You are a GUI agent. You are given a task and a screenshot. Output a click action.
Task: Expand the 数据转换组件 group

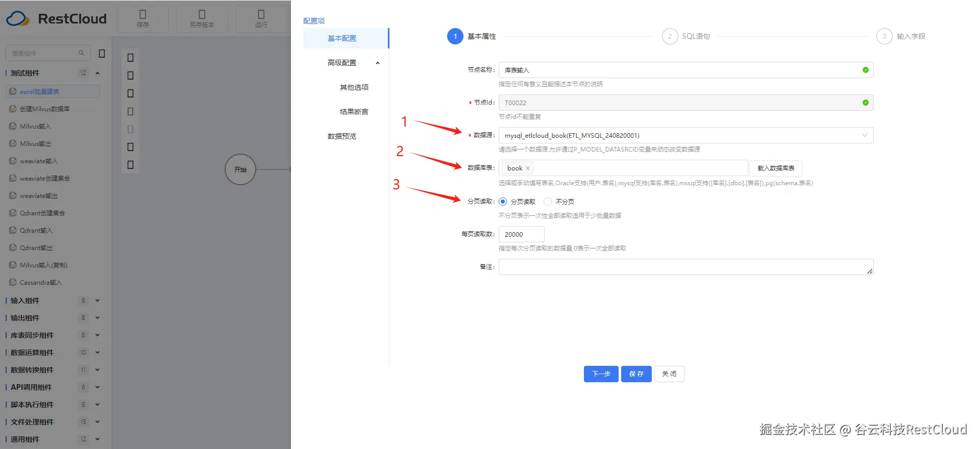point(97,370)
